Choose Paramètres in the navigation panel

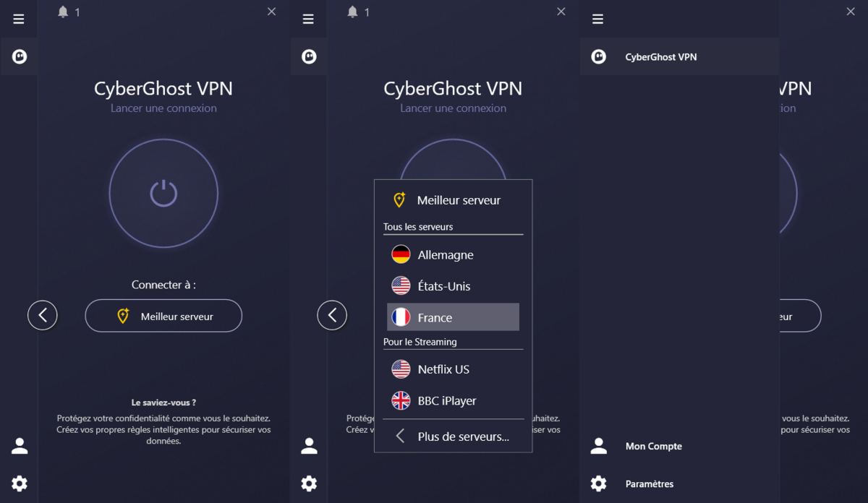coord(650,483)
